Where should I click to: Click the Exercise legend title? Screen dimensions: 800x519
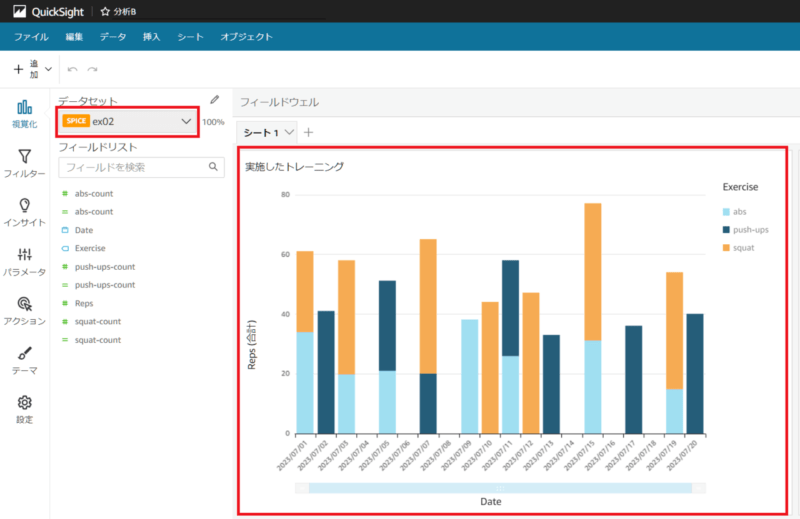pos(740,187)
